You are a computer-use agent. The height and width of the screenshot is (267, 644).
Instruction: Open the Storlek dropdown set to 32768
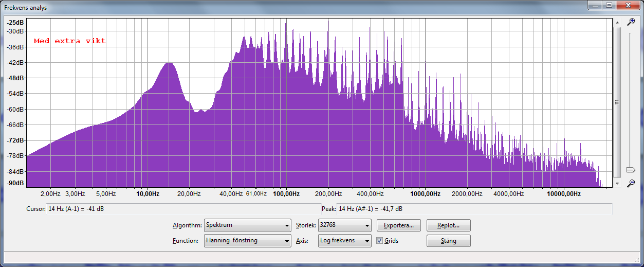tap(344, 225)
